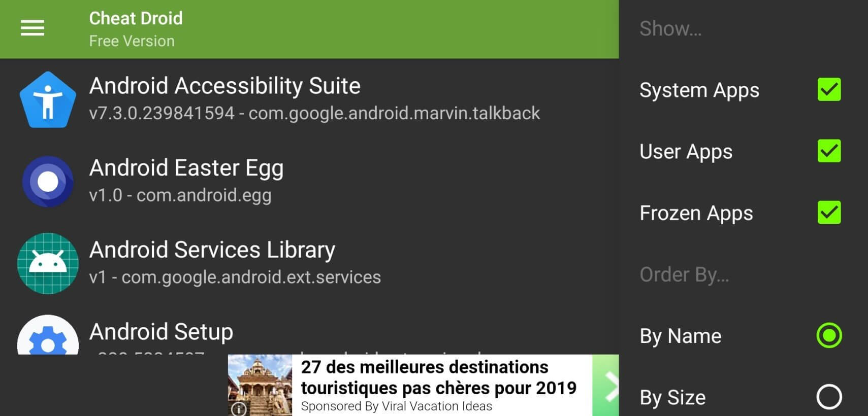Tap the Android Services Library icon

click(48, 263)
